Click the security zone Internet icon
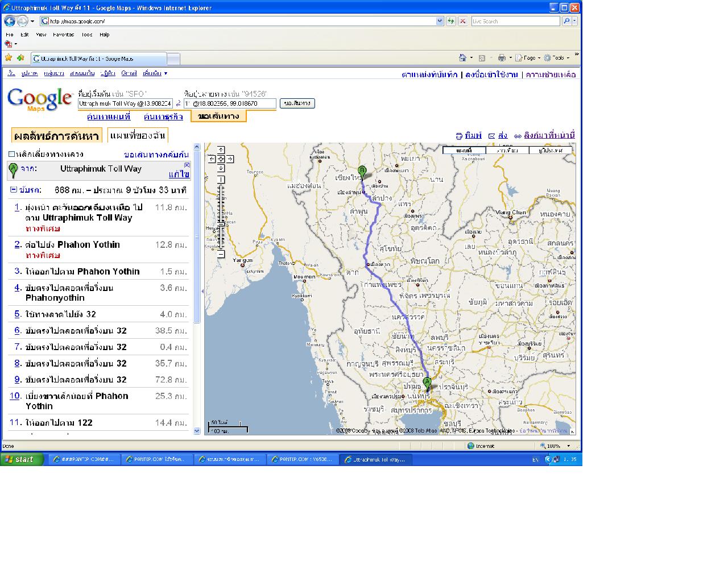Image resolution: width=728 pixels, height=582 pixels. [x=471, y=446]
